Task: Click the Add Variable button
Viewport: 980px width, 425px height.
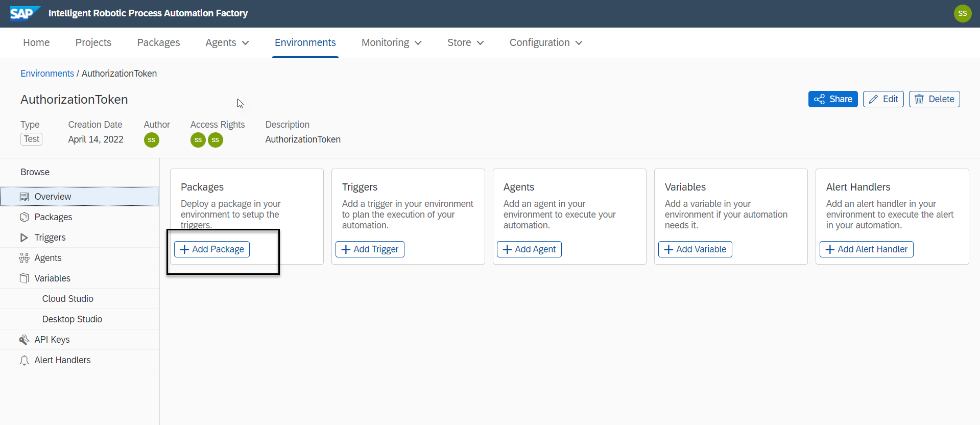Action: click(695, 249)
